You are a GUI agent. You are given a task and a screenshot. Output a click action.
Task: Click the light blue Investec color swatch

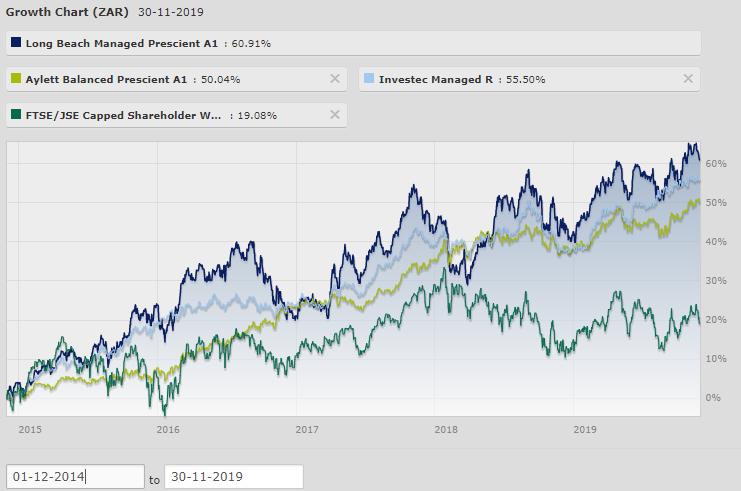click(x=369, y=79)
